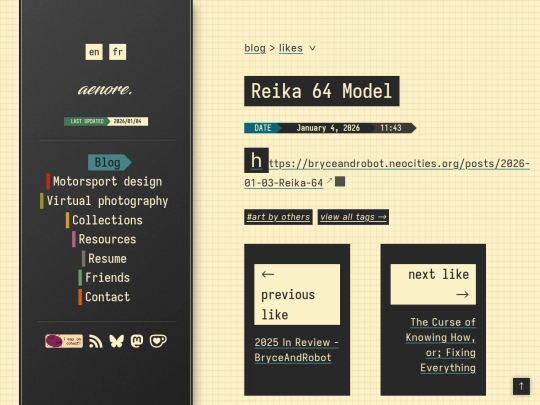Visit the Friends page
The image size is (540, 405).
coord(104,278)
